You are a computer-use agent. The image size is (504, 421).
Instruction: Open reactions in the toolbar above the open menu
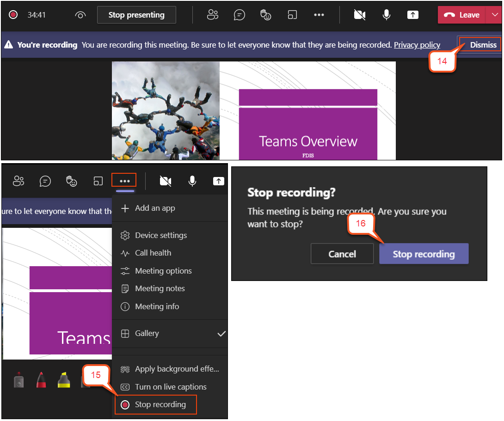coord(71,181)
